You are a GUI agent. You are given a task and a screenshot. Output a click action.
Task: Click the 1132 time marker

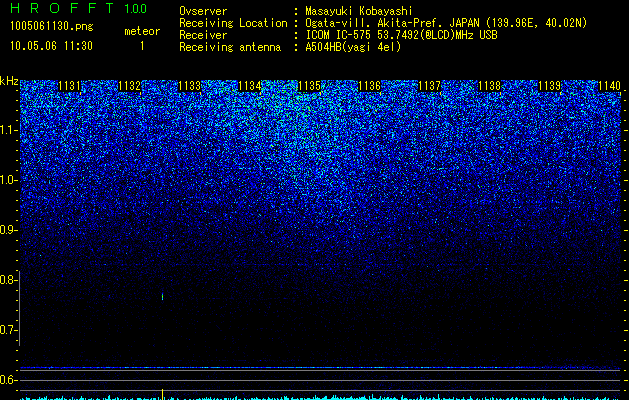(x=130, y=86)
